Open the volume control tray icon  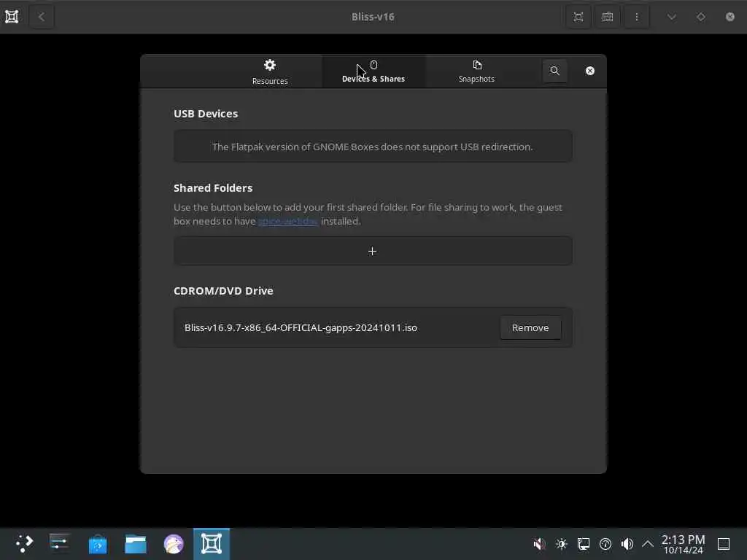627,544
